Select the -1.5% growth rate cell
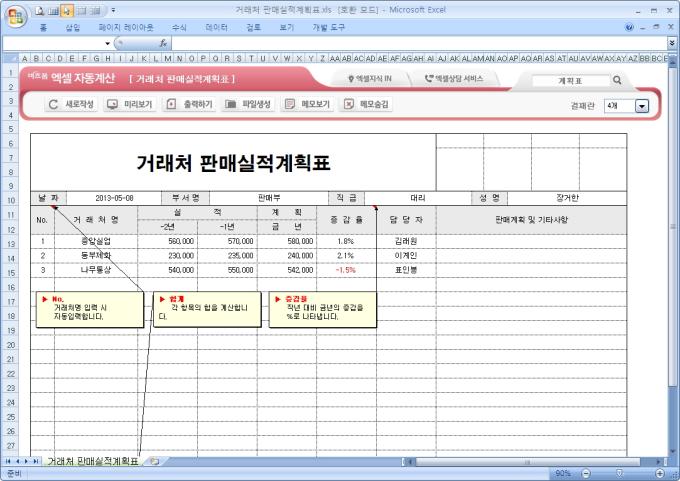Viewport: 680px width, 481px height. coord(346,270)
